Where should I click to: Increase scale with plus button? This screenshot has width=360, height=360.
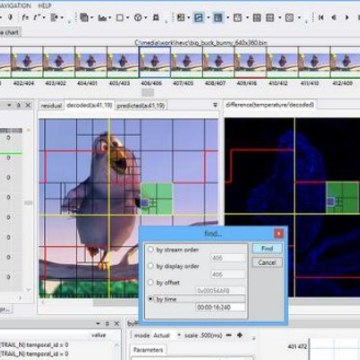tap(239, 335)
